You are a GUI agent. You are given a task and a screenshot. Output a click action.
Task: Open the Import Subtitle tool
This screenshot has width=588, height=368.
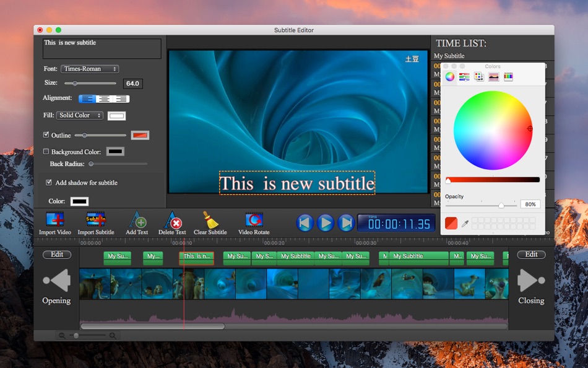pyautogui.click(x=96, y=220)
